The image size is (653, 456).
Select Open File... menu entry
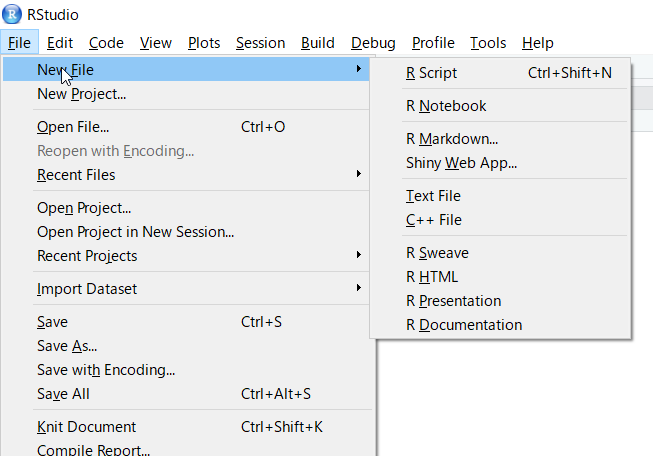pos(186,127)
